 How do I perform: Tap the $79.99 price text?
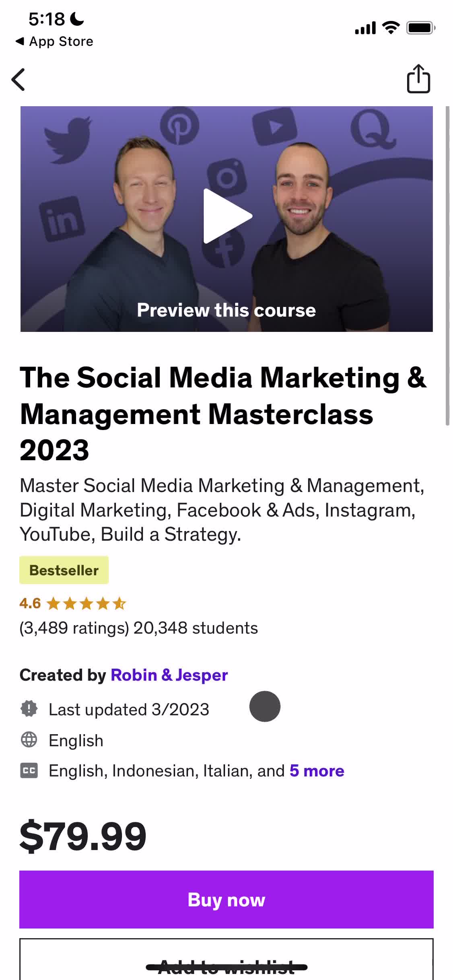pos(83,836)
